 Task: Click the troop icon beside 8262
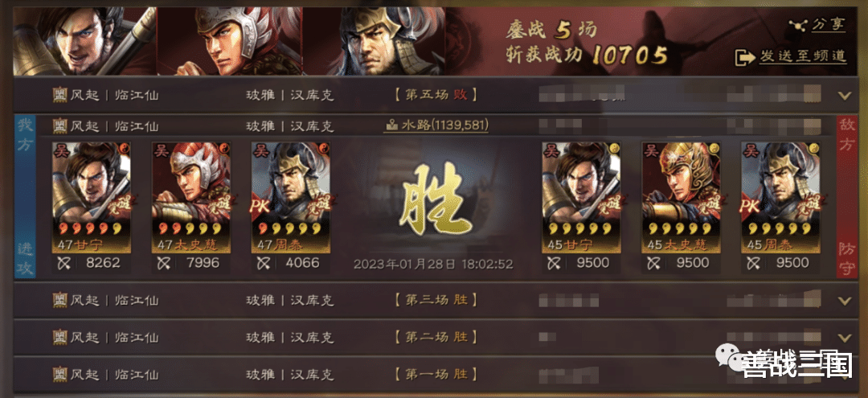[x=65, y=264]
